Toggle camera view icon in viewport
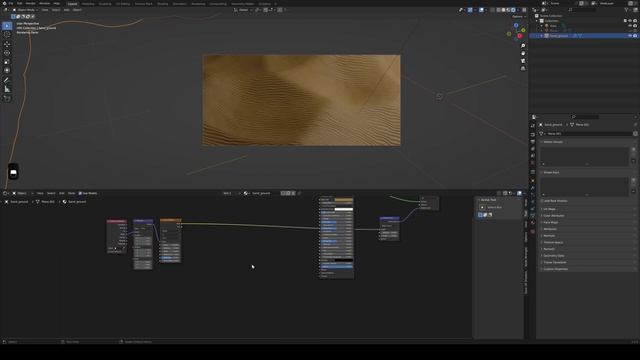 tap(523, 61)
